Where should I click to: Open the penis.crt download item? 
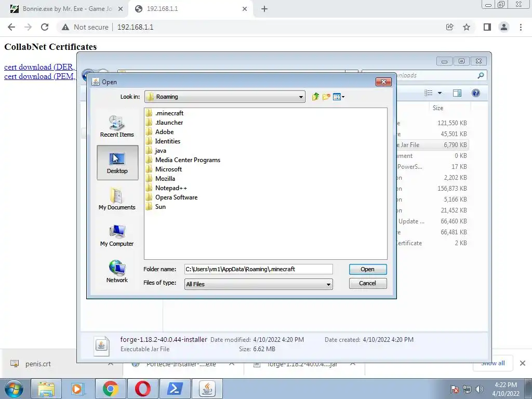pyautogui.click(x=38, y=364)
